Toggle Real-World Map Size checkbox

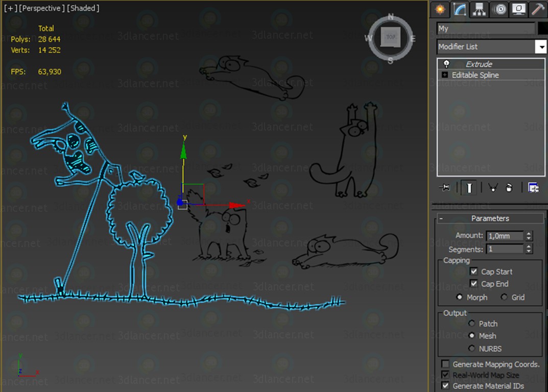445,375
